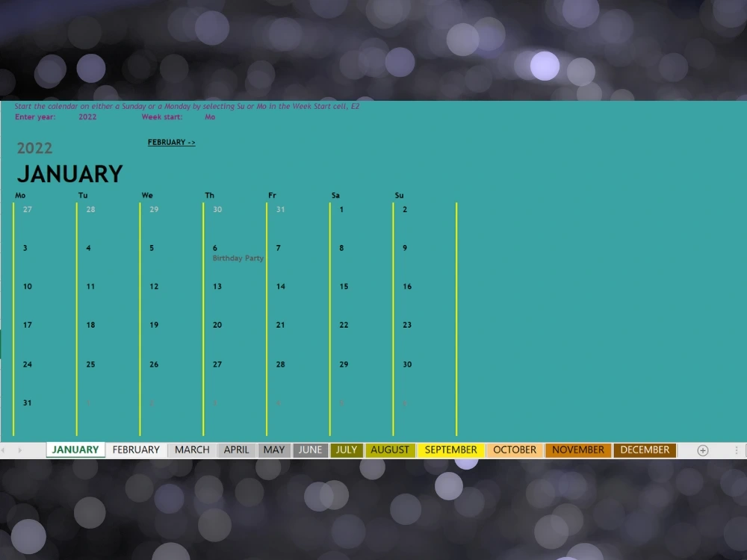Switch to the APRIL sheet tab
The width and height of the screenshot is (747, 560).
click(x=236, y=450)
